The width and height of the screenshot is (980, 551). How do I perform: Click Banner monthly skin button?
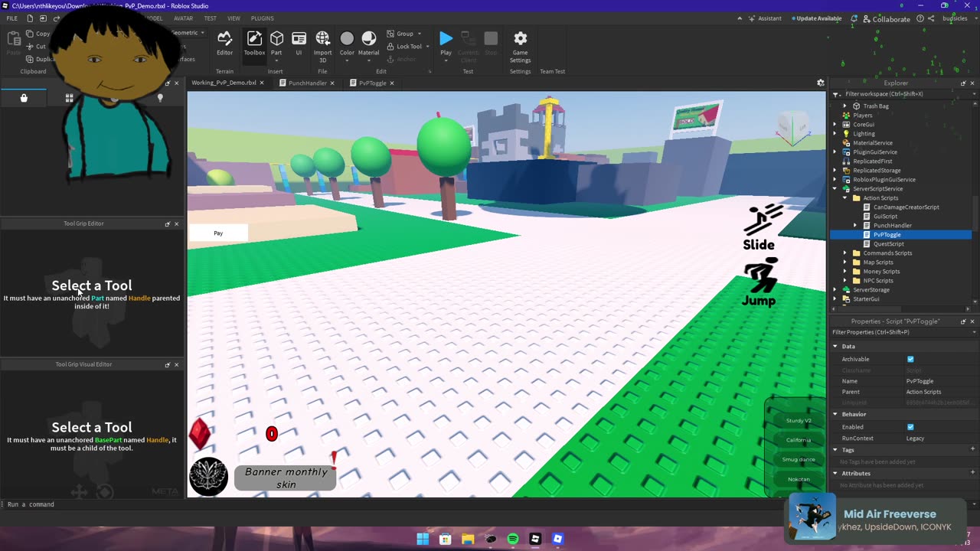click(x=286, y=478)
